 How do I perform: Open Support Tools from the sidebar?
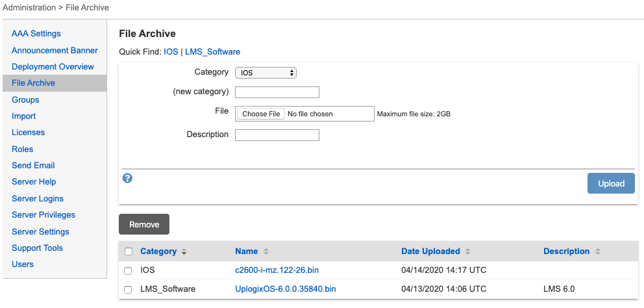click(37, 248)
